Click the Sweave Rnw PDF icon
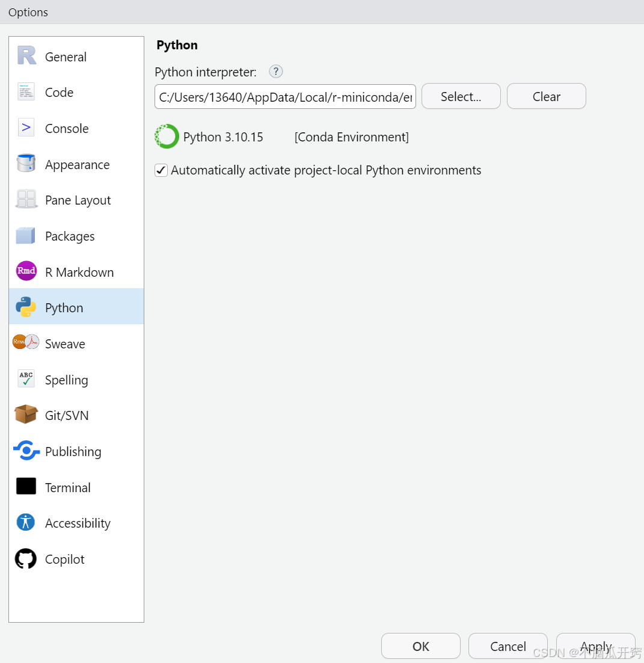Image resolution: width=644 pixels, height=663 pixels. coord(26,342)
